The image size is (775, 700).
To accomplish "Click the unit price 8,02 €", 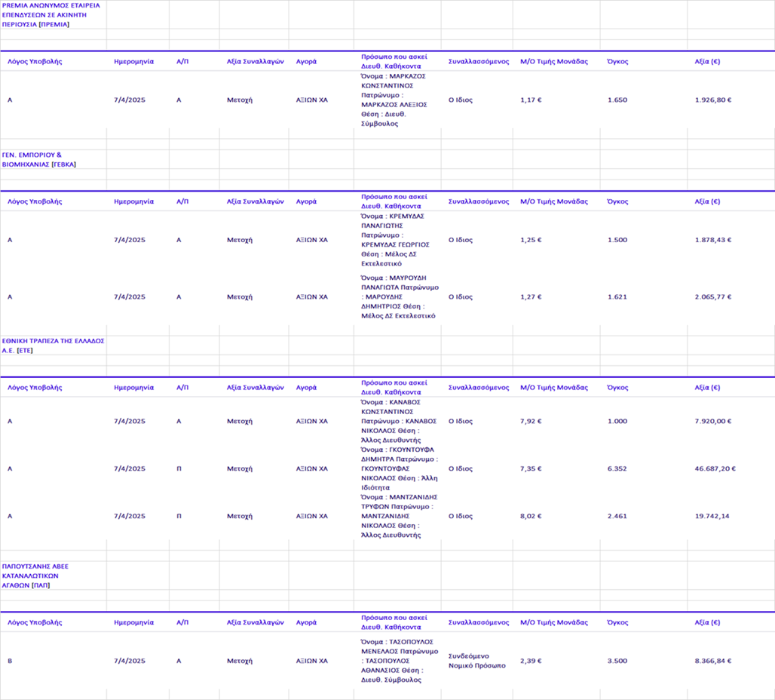I will [x=531, y=516].
